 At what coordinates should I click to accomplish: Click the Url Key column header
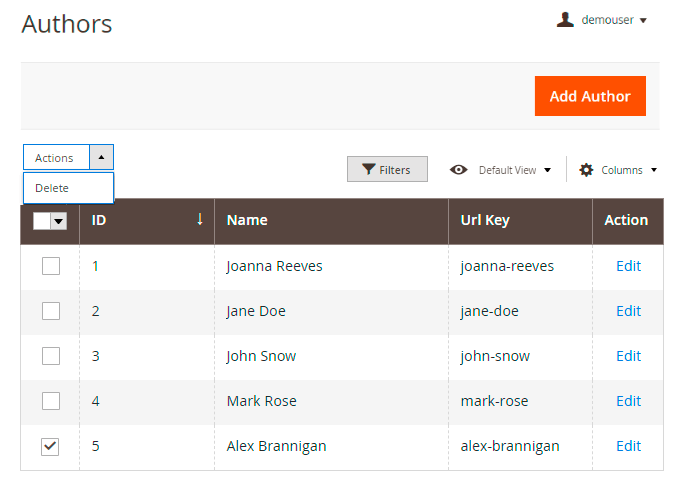(x=485, y=220)
